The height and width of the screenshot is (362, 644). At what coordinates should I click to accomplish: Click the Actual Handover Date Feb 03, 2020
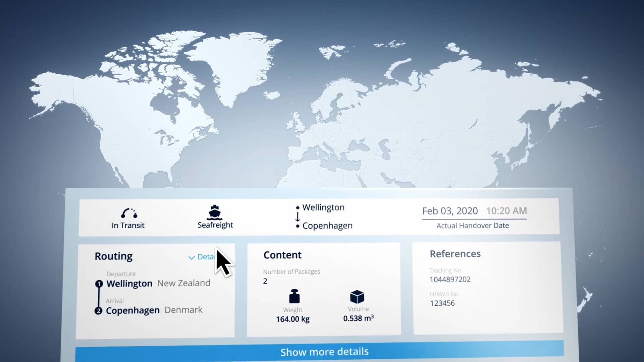449,211
